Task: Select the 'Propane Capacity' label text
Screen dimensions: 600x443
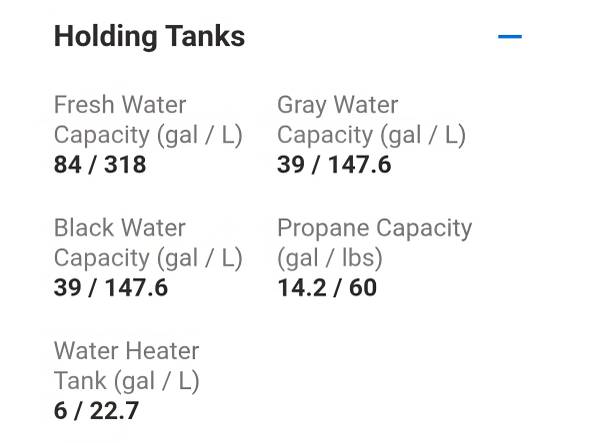Action: click(375, 229)
